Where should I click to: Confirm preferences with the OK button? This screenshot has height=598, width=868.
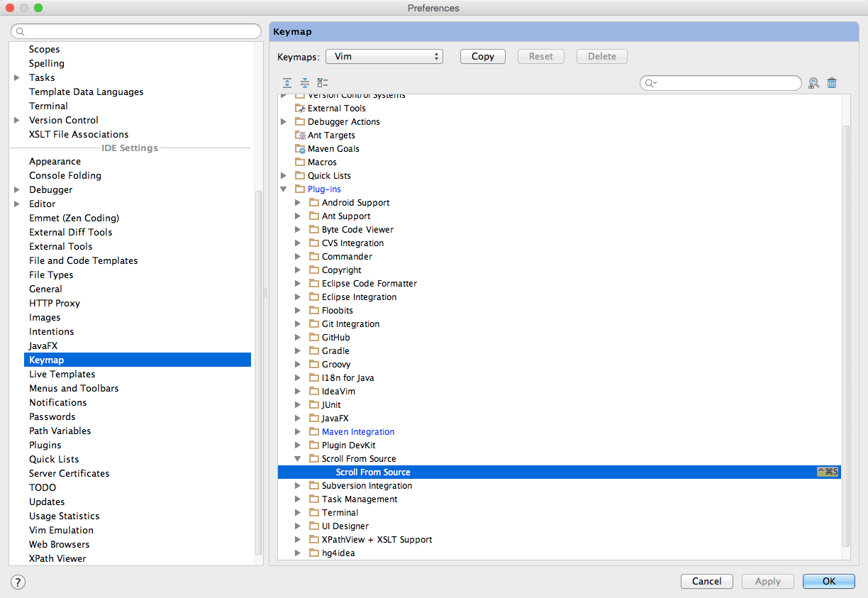828,581
